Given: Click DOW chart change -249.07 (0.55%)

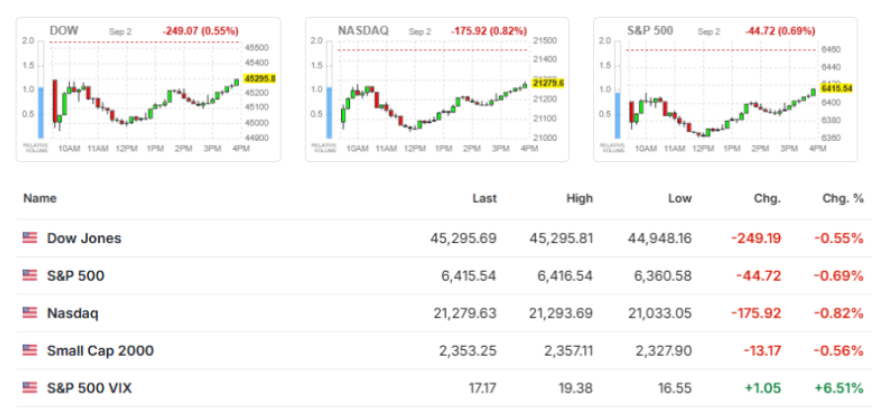Looking at the screenshot, I should pyautogui.click(x=201, y=31).
